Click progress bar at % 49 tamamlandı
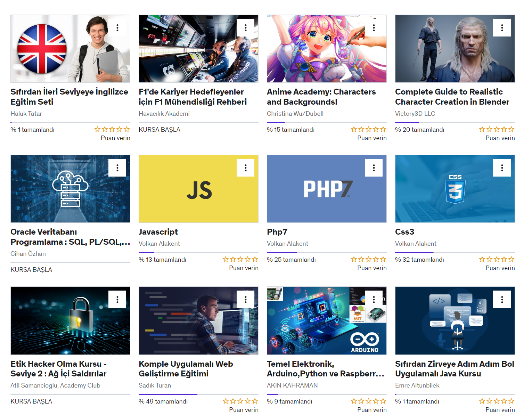The height and width of the screenshot is (415, 532). click(x=198, y=394)
